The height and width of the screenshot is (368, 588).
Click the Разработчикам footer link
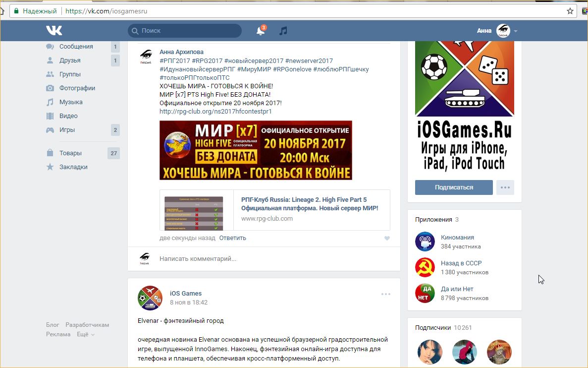[87, 325]
